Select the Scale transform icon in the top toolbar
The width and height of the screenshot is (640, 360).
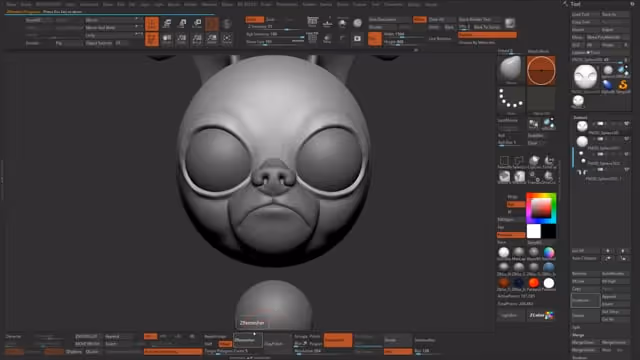[182, 24]
